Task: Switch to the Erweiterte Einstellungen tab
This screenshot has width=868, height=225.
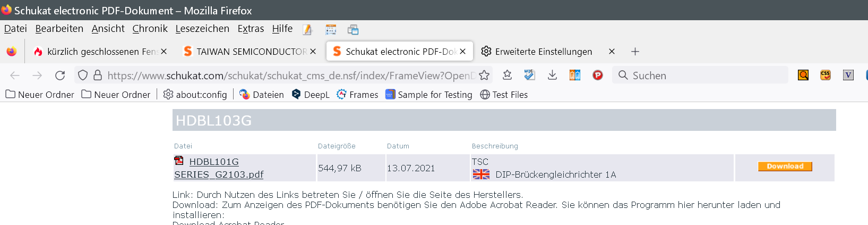Action: (x=543, y=52)
